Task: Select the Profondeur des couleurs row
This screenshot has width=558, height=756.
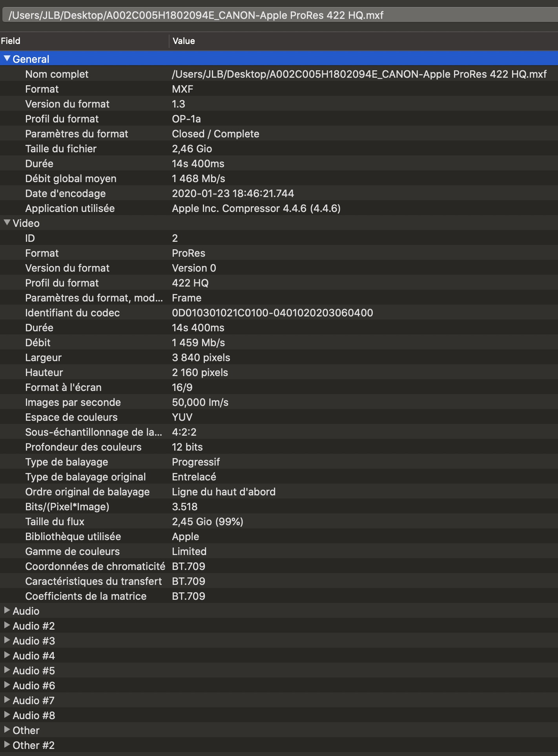Action: (279, 447)
